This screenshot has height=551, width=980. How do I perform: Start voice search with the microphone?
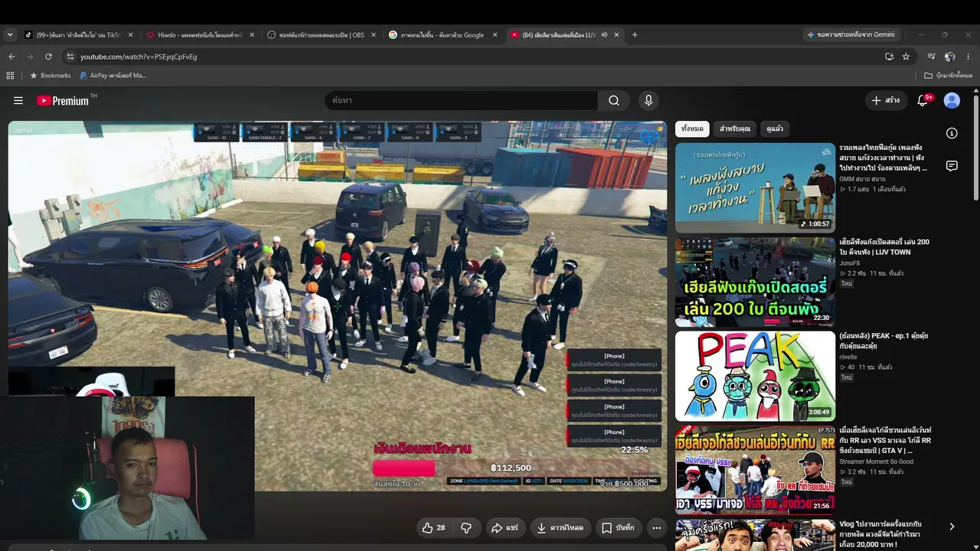648,100
